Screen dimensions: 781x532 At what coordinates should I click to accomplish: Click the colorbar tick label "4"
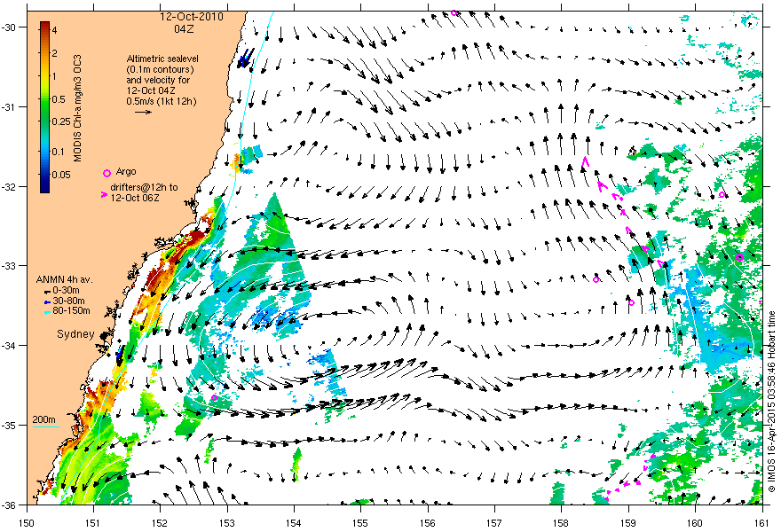pyautogui.click(x=54, y=30)
